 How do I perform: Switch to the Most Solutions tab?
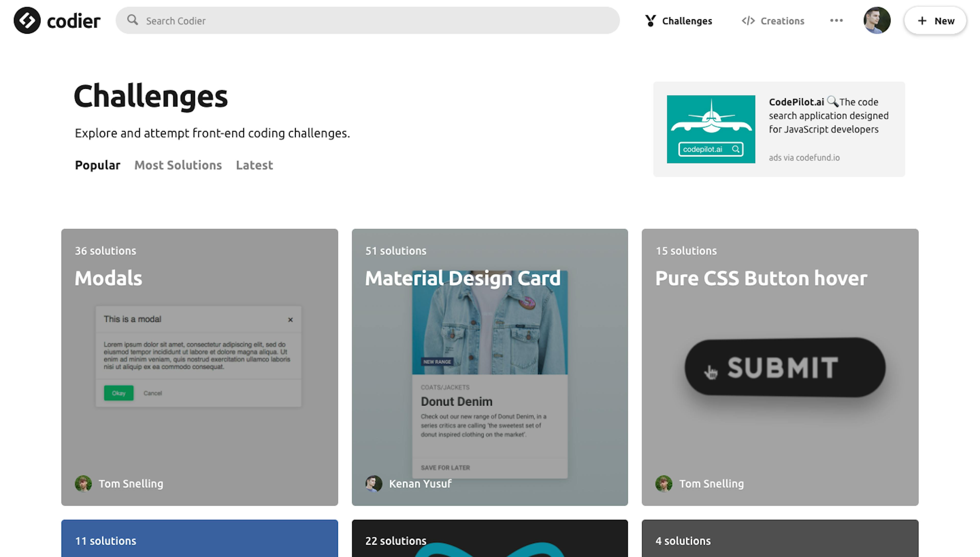(x=178, y=165)
